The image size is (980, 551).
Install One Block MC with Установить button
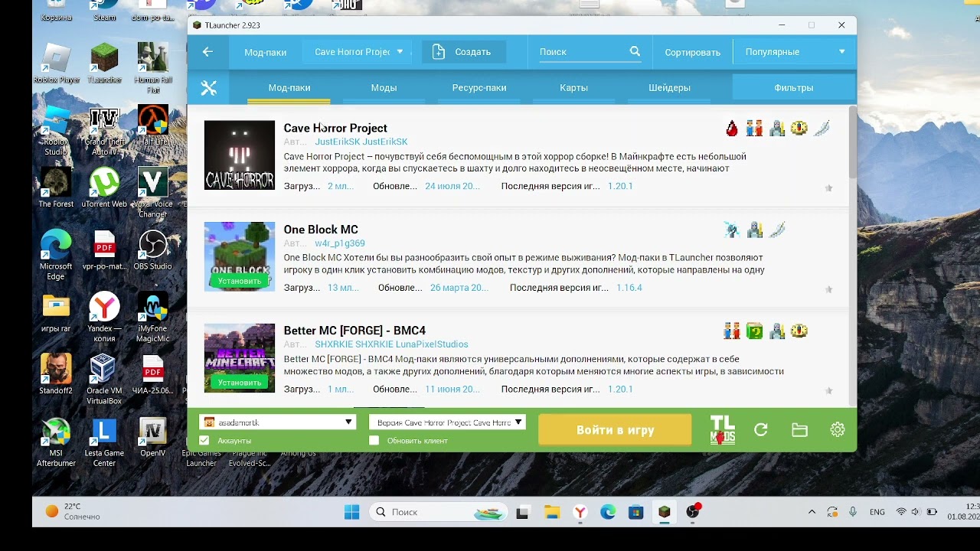(x=240, y=281)
